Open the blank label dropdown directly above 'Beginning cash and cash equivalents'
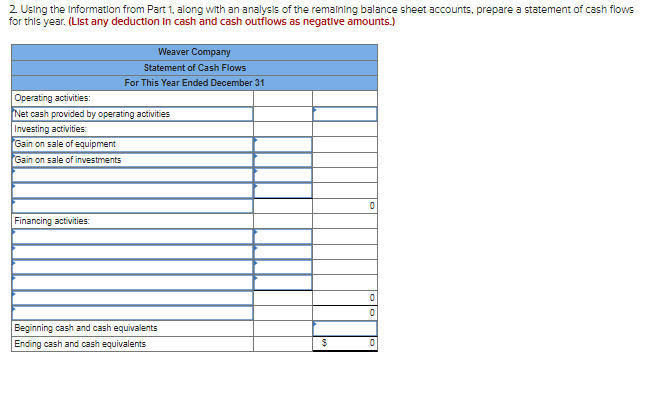The image size is (671, 401). pyautogui.click(x=133, y=313)
